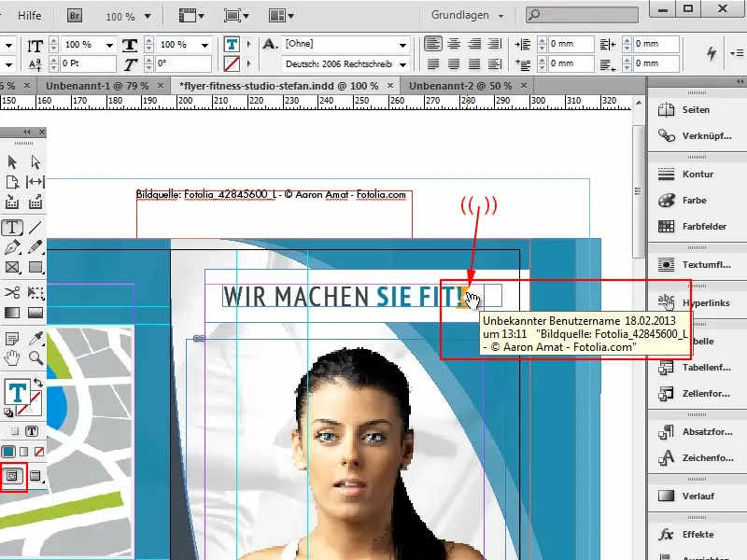Select the Selection tool black arrow
747x560 pixels.
coord(12,162)
